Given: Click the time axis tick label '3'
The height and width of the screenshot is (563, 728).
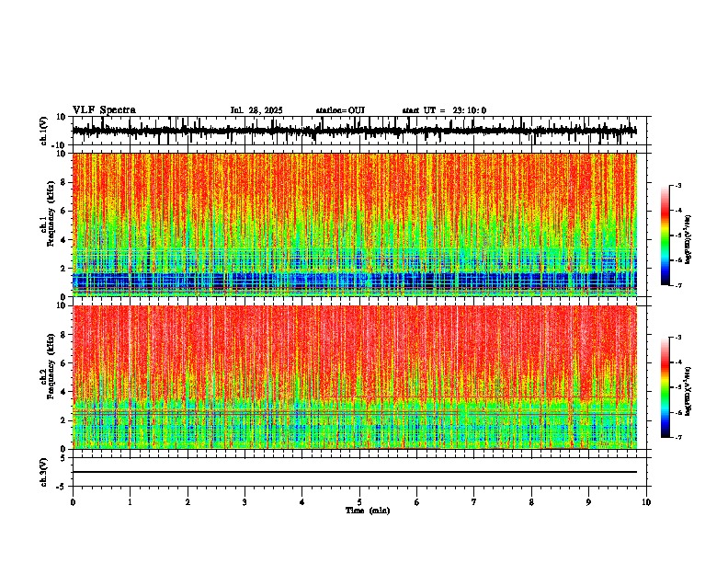Looking at the screenshot, I should (x=245, y=502).
